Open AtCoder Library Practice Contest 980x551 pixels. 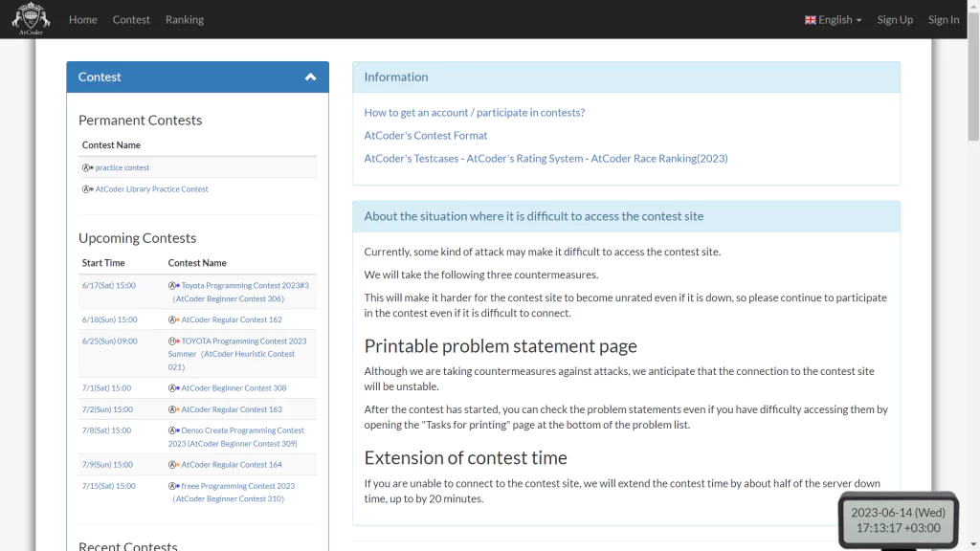point(152,188)
